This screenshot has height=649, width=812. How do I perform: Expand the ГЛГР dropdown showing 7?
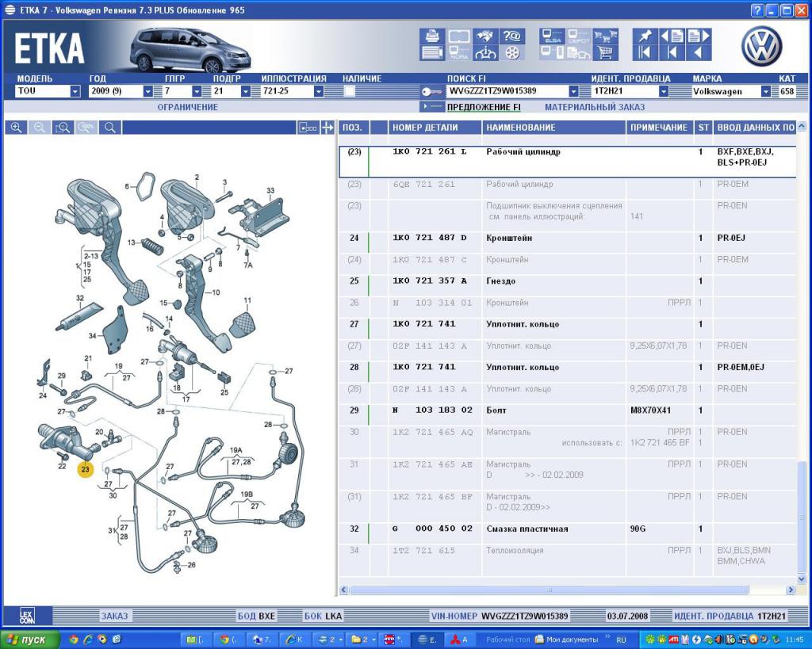coord(197,91)
